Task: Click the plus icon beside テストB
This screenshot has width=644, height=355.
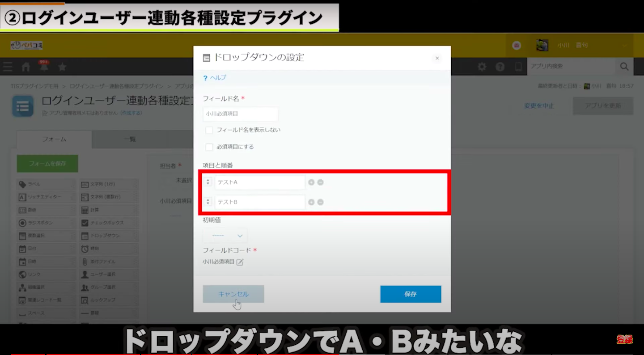Action: 311,202
